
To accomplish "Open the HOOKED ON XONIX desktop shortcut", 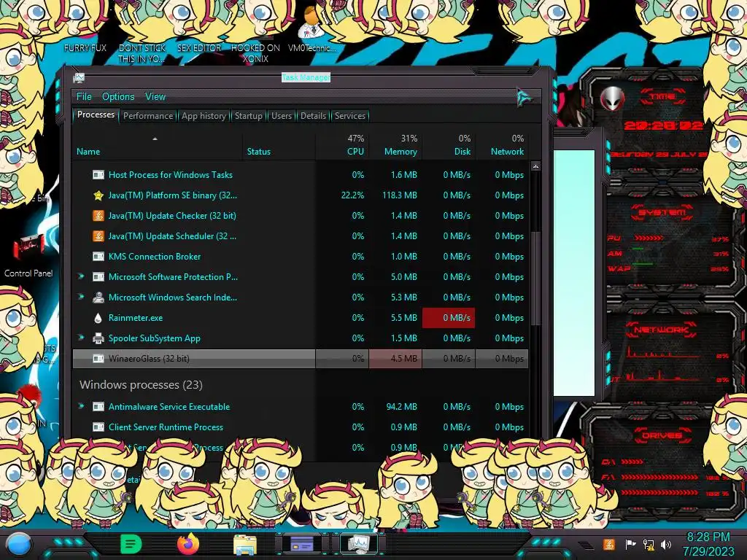I will [255, 52].
